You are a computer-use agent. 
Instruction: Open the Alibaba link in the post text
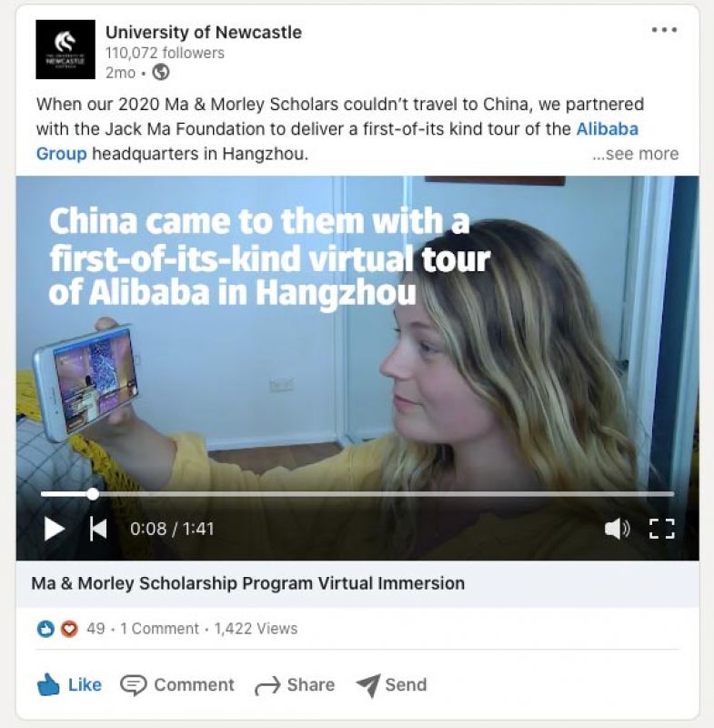point(607,129)
